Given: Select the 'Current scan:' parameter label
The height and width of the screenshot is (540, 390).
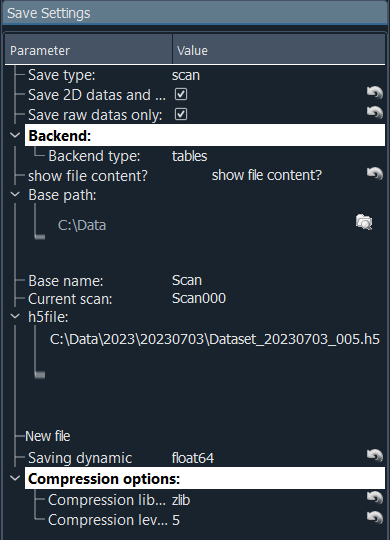Looking at the screenshot, I should click(x=70, y=299).
